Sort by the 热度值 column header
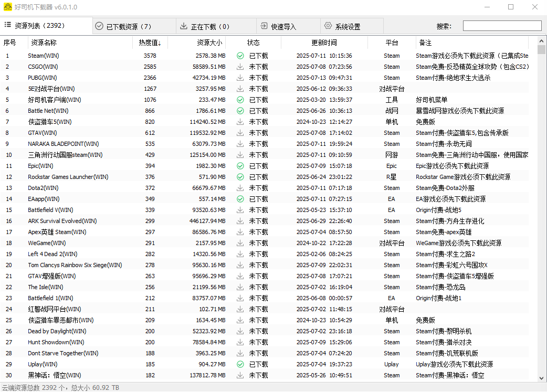Viewport: 547px width, 392px height. click(150, 43)
